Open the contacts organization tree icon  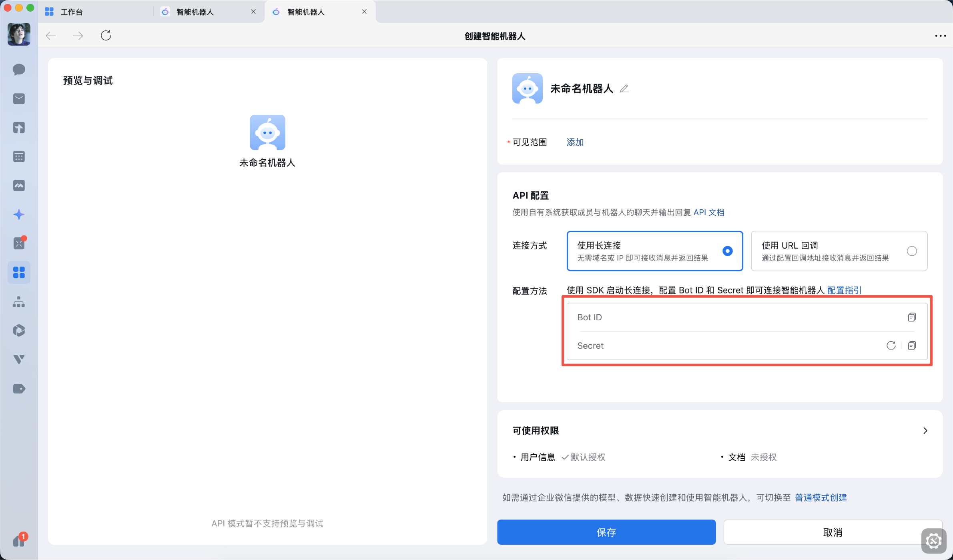click(19, 302)
